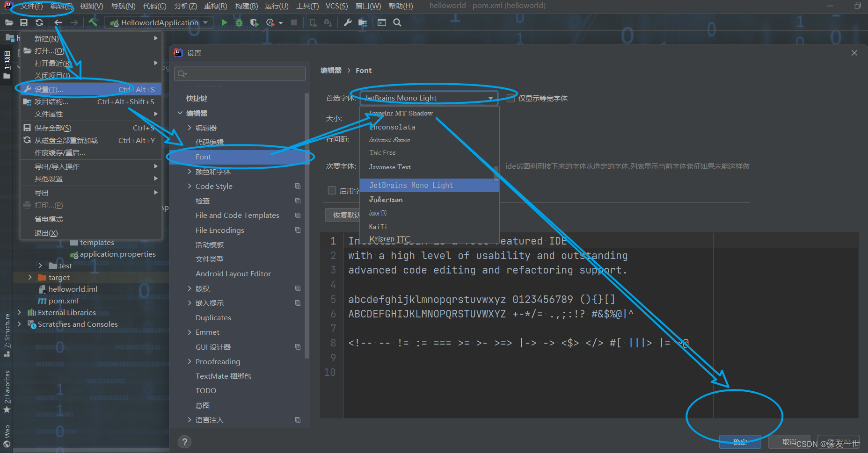Open the Web side tool window

(7, 436)
